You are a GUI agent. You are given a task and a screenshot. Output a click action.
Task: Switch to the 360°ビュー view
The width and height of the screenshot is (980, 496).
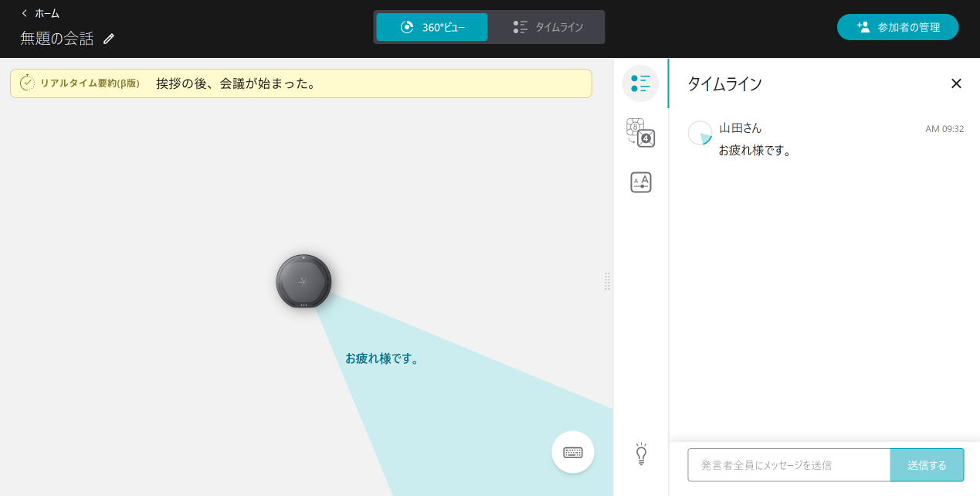pos(431,25)
